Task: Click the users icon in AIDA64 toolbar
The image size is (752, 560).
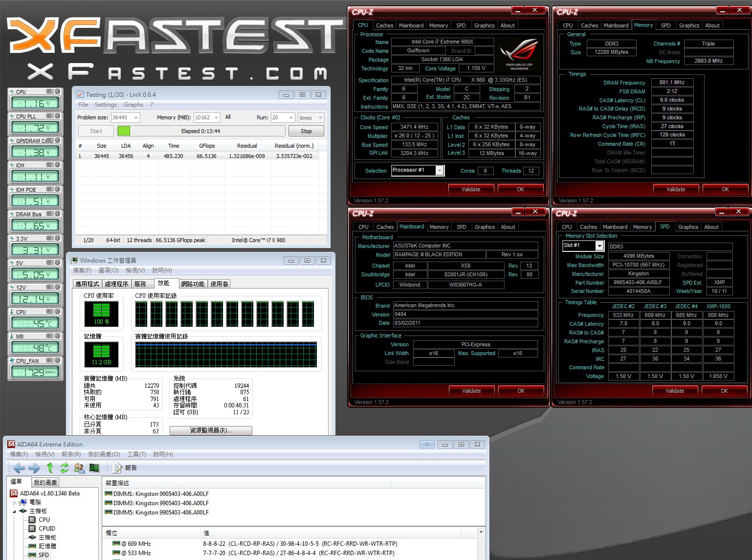Action: tap(79, 468)
